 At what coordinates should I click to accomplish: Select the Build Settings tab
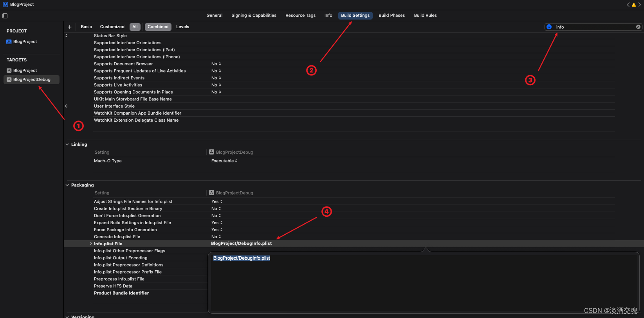[x=355, y=15]
